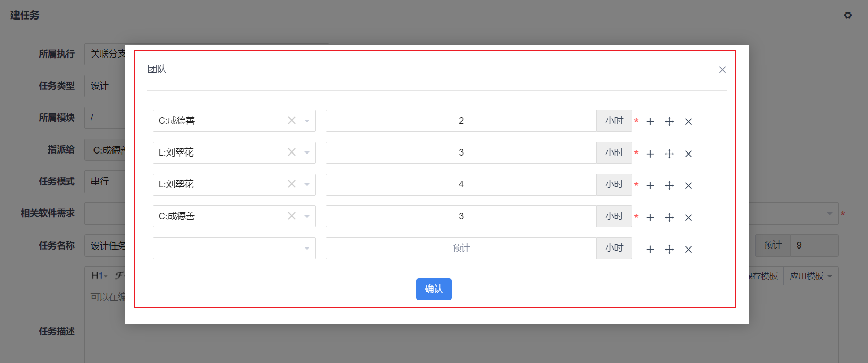Remove the empty last team row

pyautogui.click(x=689, y=249)
